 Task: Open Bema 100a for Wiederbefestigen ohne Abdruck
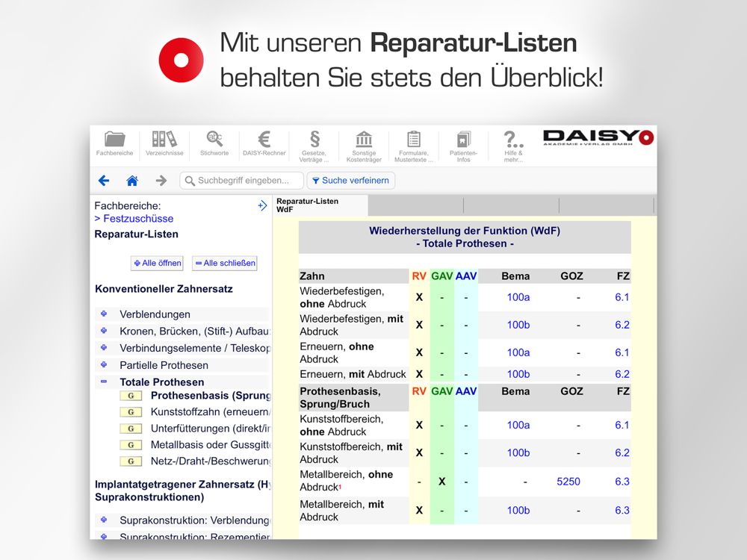(518, 297)
